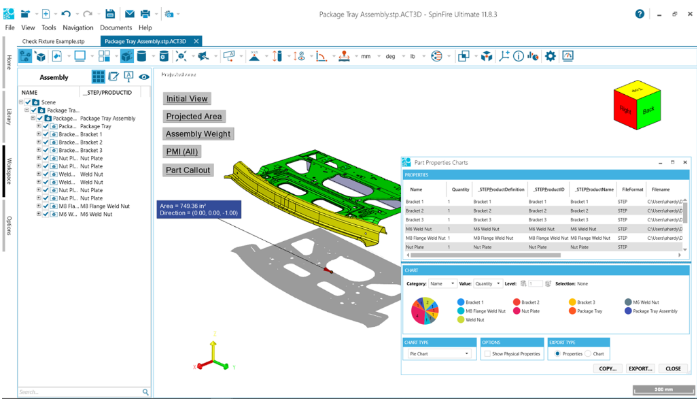Open the settings gear icon in toolbar

550,56
